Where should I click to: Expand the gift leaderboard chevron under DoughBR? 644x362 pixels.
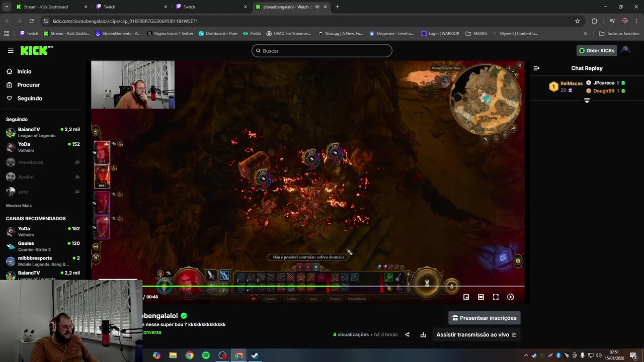click(587, 101)
